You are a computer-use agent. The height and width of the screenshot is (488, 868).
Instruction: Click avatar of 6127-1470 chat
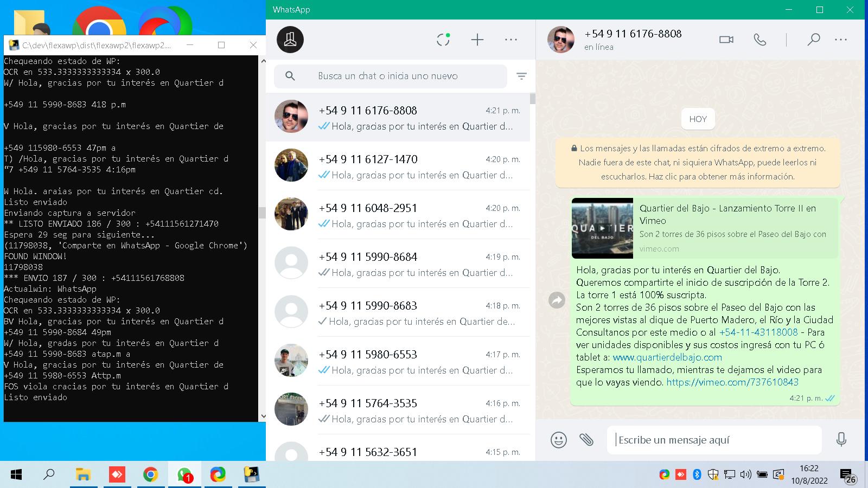[x=291, y=165]
